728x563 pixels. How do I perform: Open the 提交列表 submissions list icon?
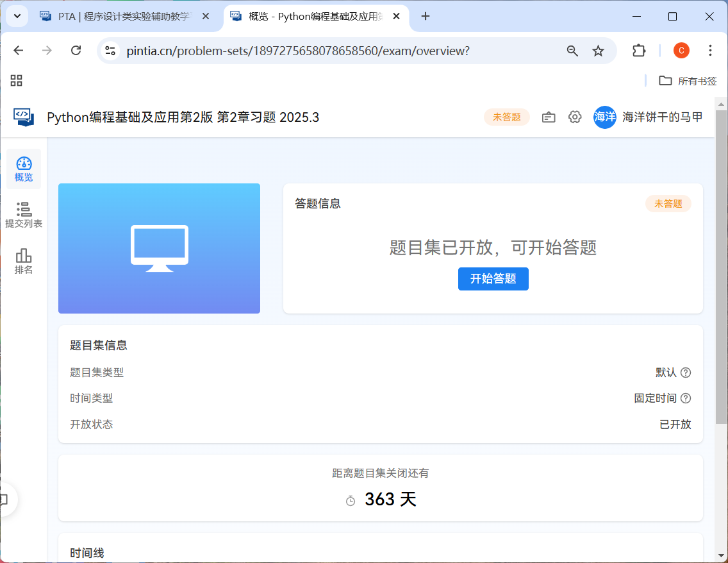pos(24,215)
